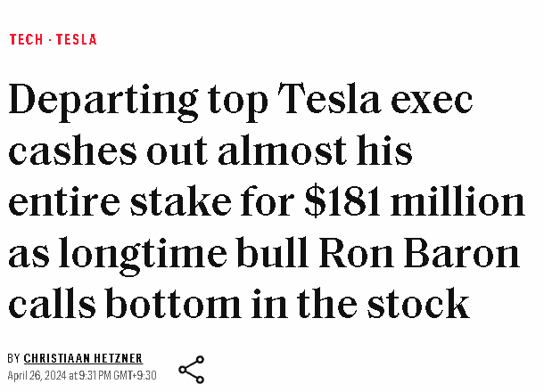This screenshot has height=392, width=544.
Task: Click the share icon beside the byline
Action: [x=191, y=369]
